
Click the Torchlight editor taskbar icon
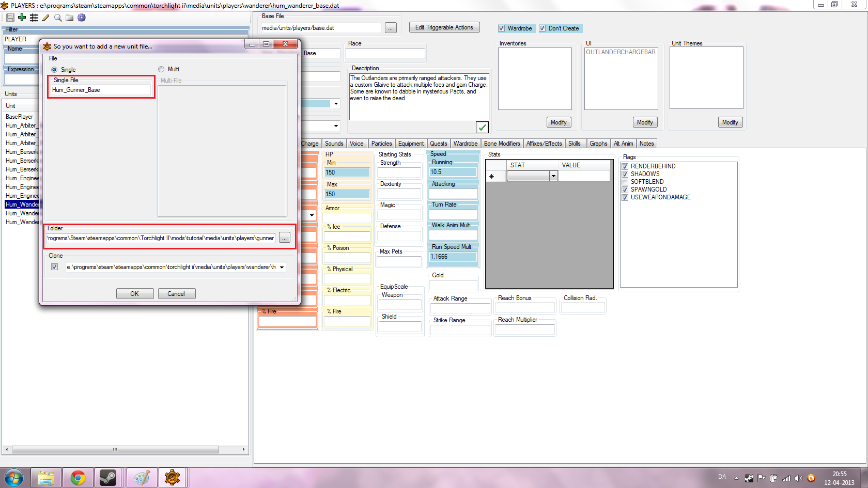pyautogui.click(x=172, y=478)
